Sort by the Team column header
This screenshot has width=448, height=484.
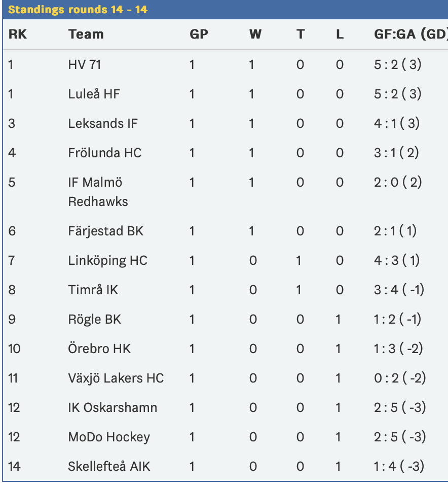coord(86,34)
